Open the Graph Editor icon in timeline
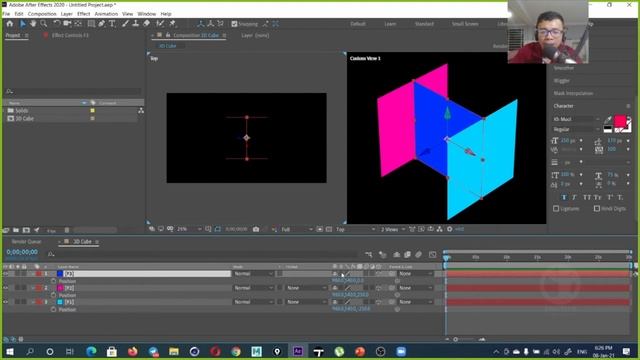Image resolution: width=640 pixels, height=360 pixels. tap(433, 255)
